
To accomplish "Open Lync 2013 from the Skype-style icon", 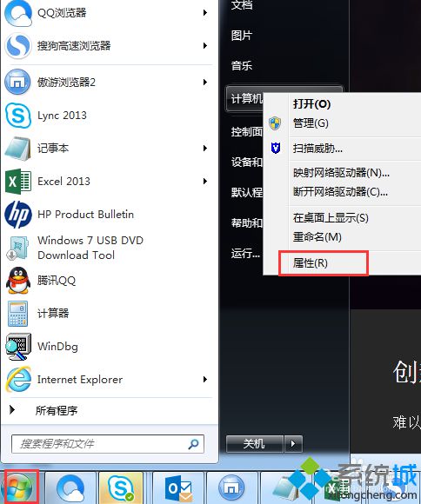I will [x=18, y=116].
